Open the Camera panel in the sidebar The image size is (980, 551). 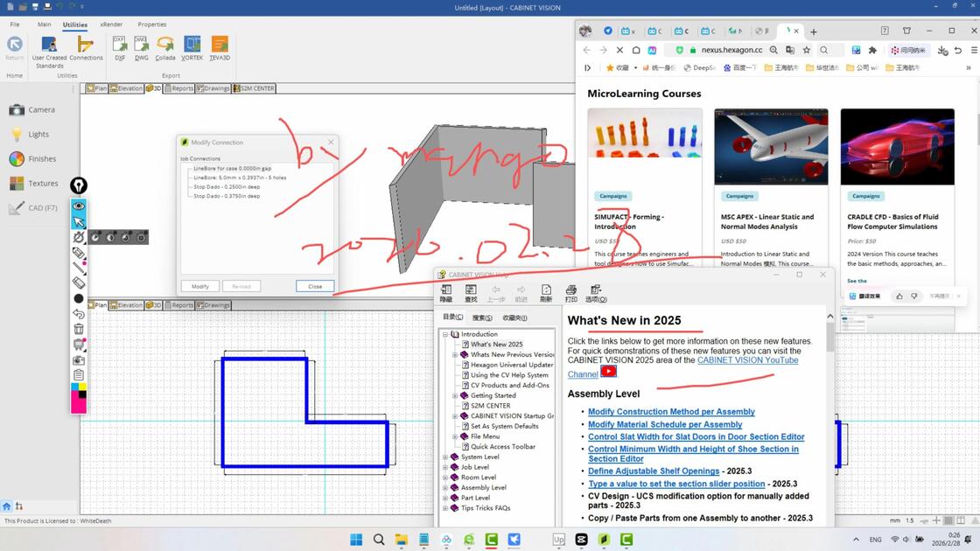pyautogui.click(x=32, y=110)
